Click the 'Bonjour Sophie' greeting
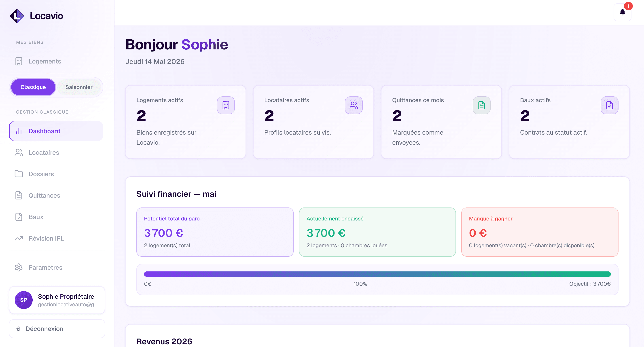Screen dimensions: 644x347 coord(177,45)
